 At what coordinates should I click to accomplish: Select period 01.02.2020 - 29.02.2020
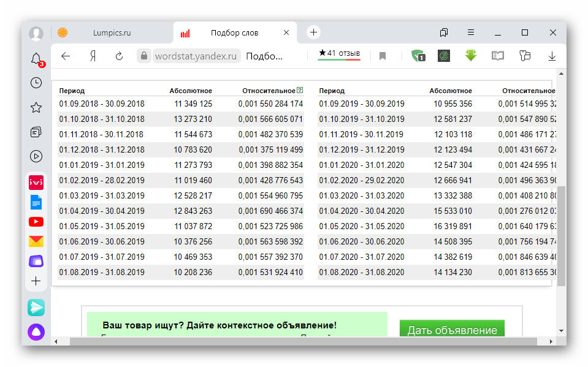[x=362, y=181]
